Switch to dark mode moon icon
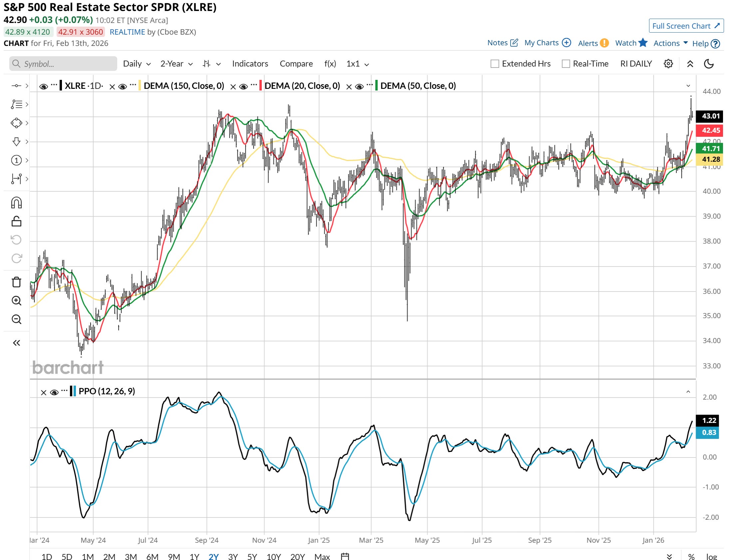744x560 pixels. 708,64
